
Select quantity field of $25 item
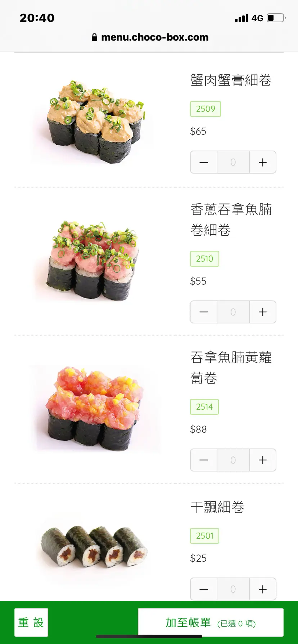[233, 589]
